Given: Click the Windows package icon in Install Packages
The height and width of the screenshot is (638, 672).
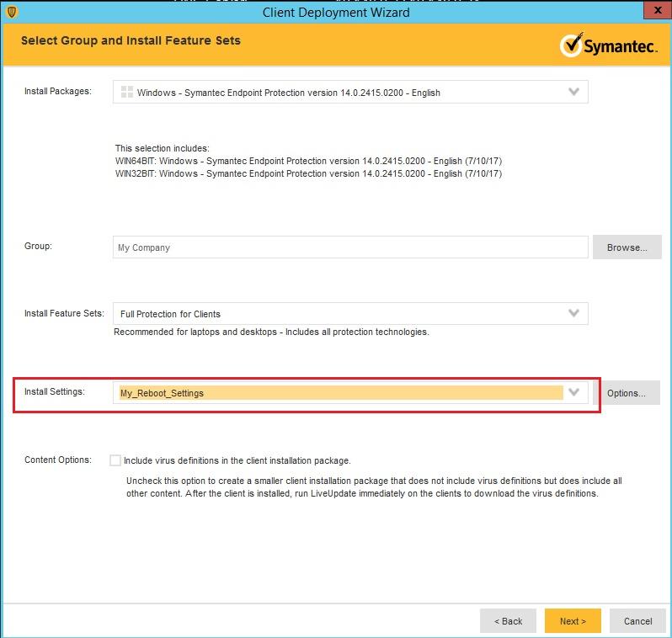Looking at the screenshot, I should pyautogui.click(x=127, y=92).
